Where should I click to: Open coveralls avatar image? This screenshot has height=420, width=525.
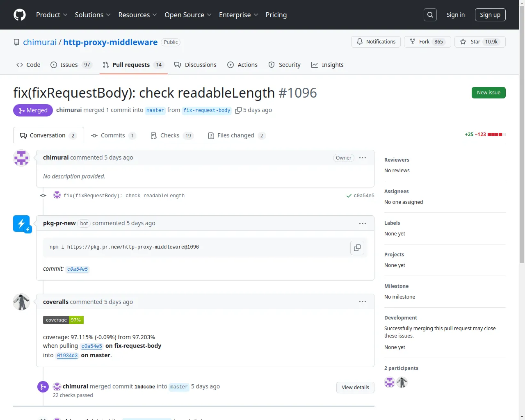click(21, 302)
